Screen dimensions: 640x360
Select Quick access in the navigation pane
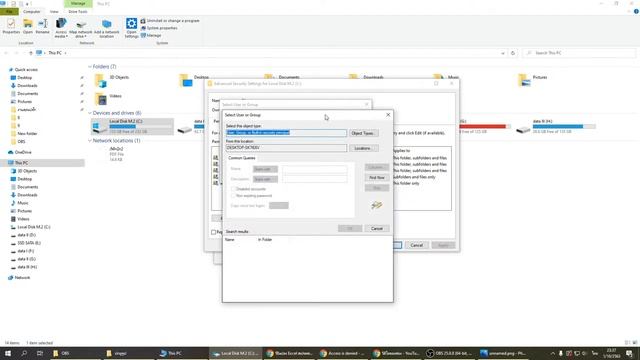pos(26,70)
